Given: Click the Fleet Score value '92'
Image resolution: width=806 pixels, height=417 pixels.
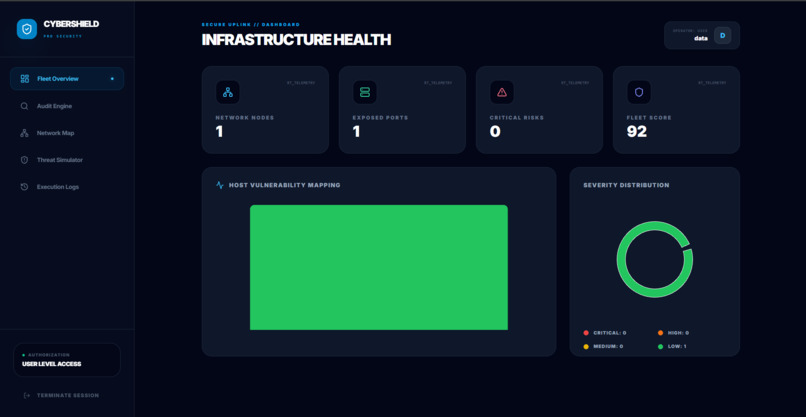Looking at the screenshot, I should [637, 132].
